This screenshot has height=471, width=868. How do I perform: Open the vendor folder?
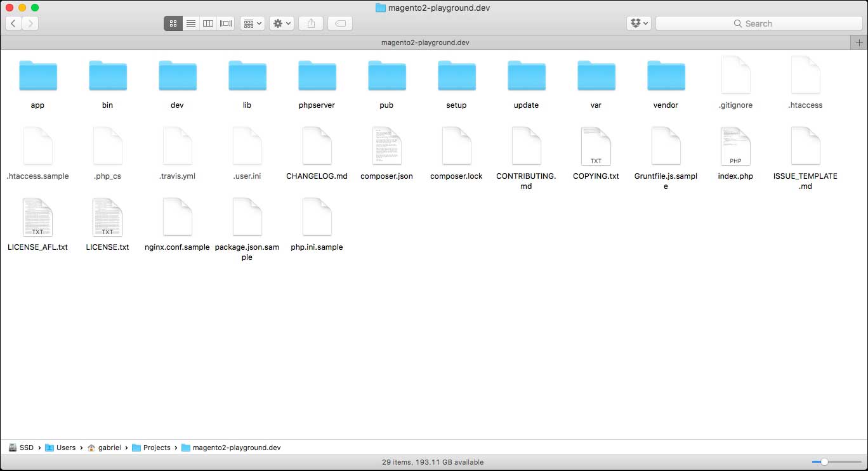pyautogui.click(x=666, y=76)
